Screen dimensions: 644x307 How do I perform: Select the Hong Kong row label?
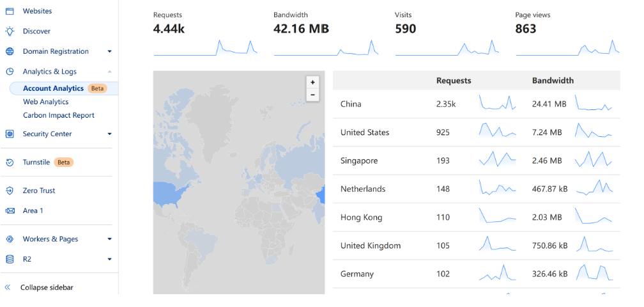tap(362, 217)
